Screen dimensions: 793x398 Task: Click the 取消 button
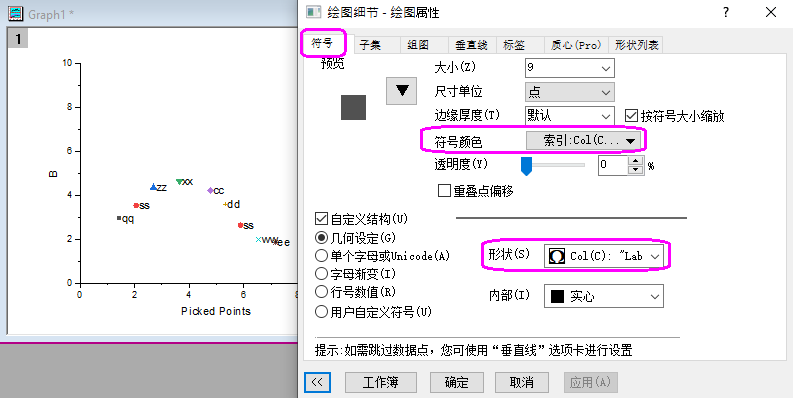[522, 382]
